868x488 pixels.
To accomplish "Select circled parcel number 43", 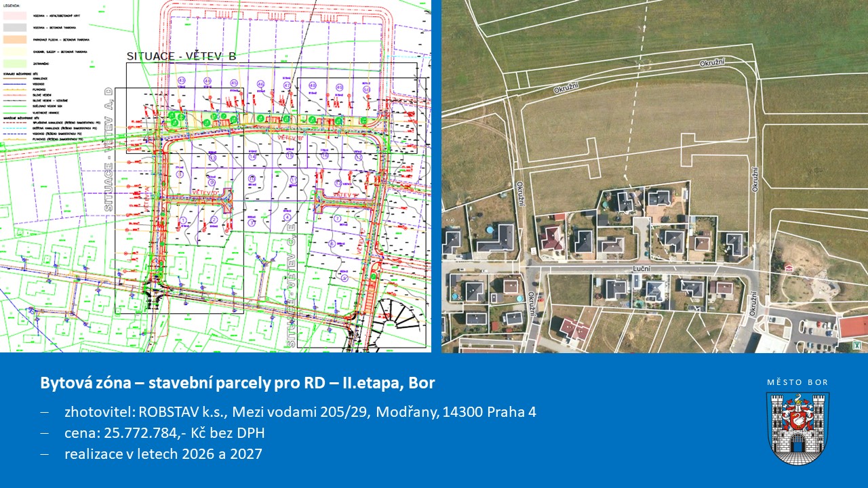I will point(182,81).
